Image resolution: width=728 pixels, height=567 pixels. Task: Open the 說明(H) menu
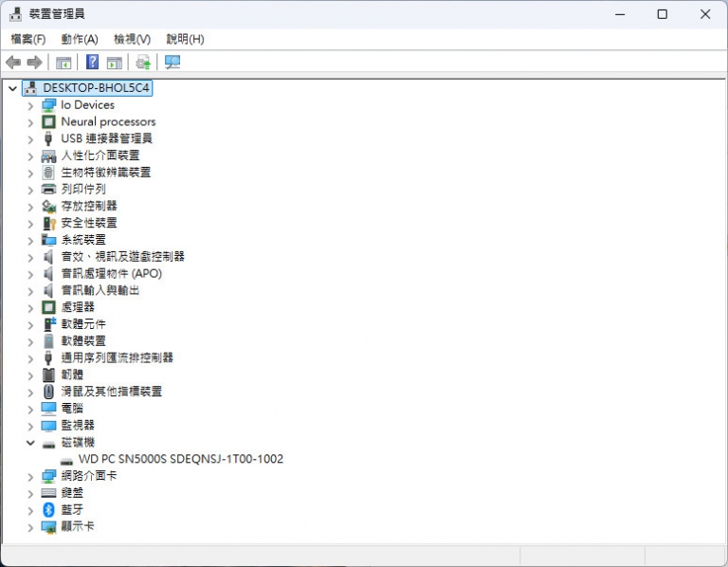tap(185, 39)
